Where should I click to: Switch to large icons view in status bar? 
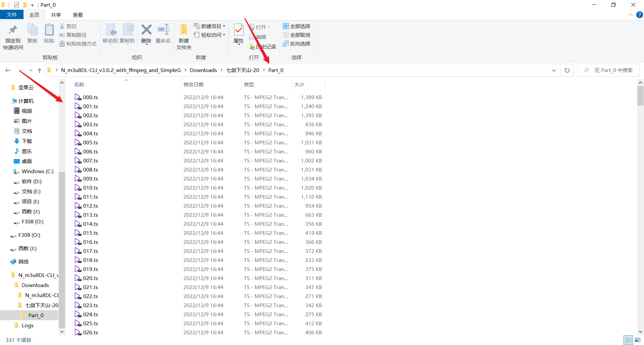[638, 340]
